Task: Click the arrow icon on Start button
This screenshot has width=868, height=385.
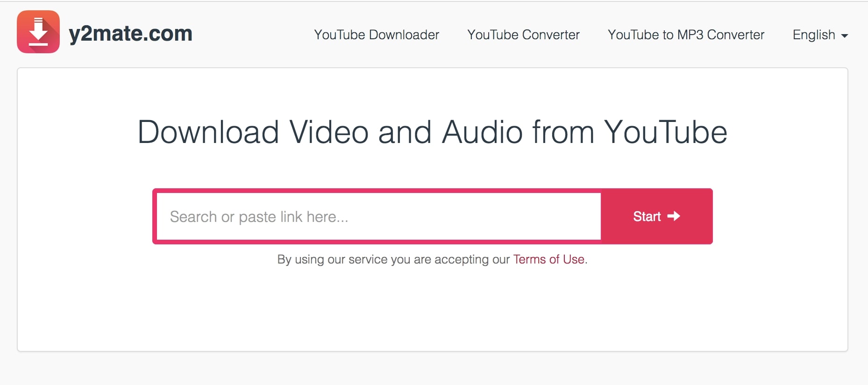Action: (674, 216)
